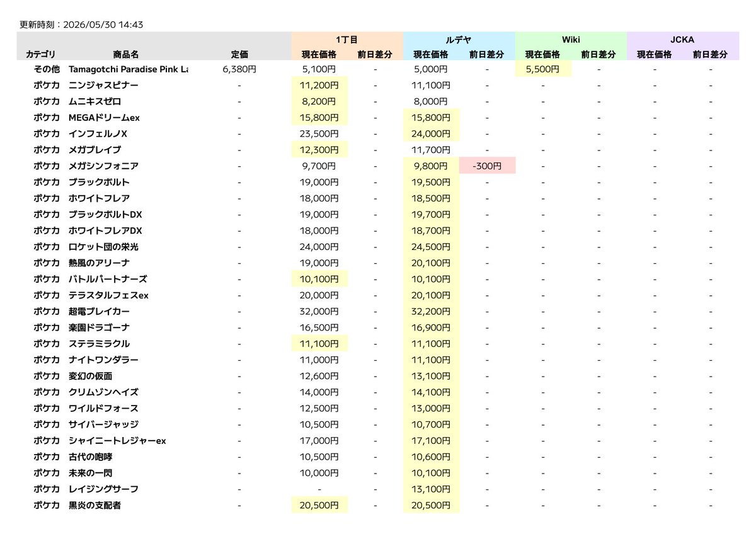Select the メガシンフォニア product name
Screen dimensions: 756x534
click(104, 166)
